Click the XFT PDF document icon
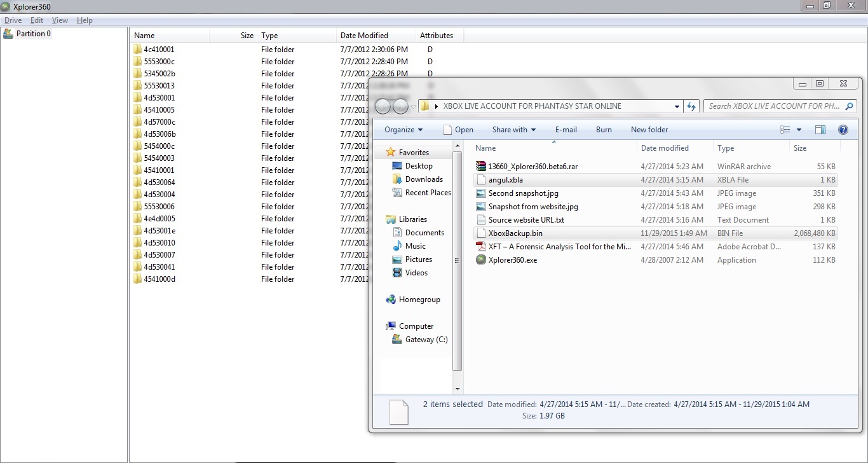Screen dimensions: 868x463 click(481, 246)
